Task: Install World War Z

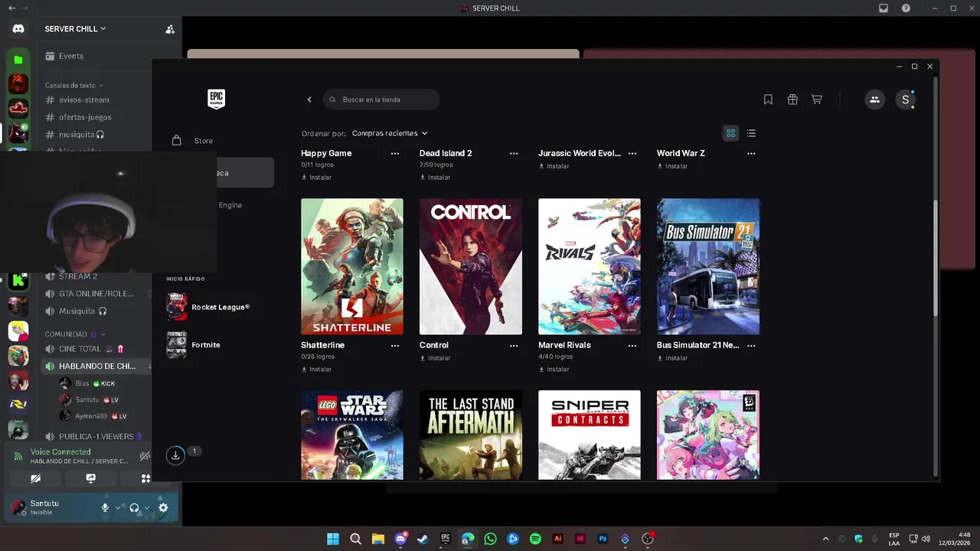Action: coord(672,166)
